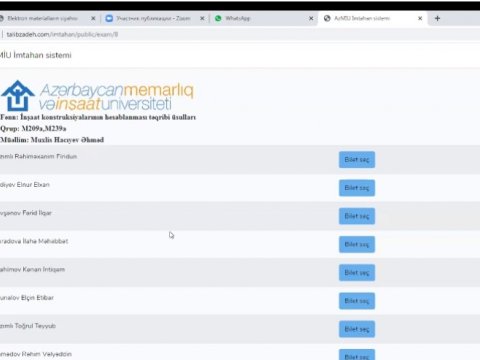Choose ticket for Kənan İntiqam

357,273
